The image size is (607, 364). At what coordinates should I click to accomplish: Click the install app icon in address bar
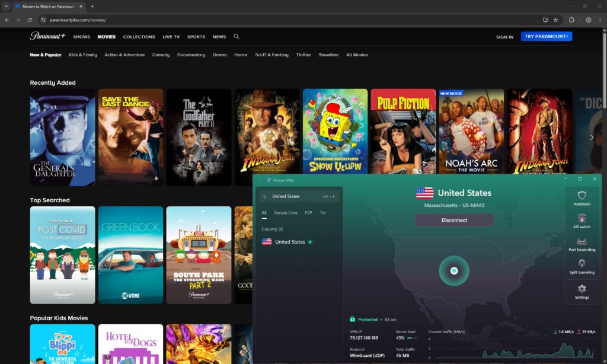(545, 20)
